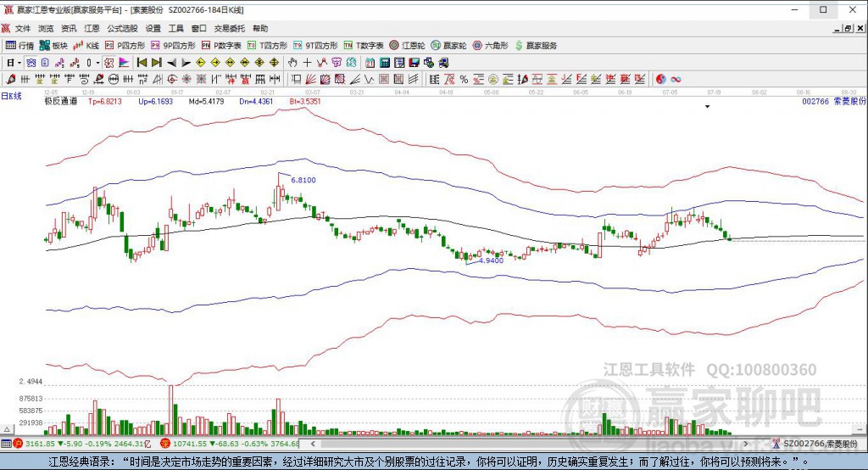Image resolution: width=868 pixels, height=470 pixels.
Task: Open the 板块 sector view
Action: [x=53, y=46]
